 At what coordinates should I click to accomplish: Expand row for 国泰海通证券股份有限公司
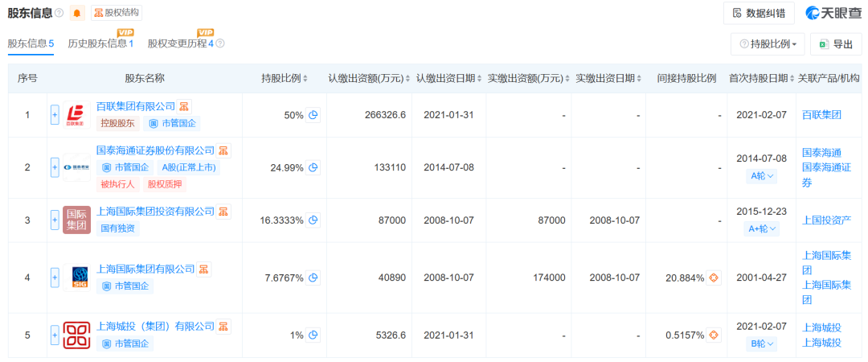coord(55,167)
